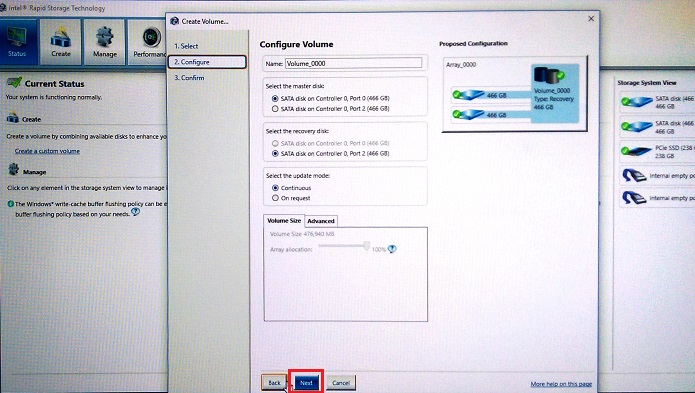The width and height of the screenshot is (695, 393).
Task: Open the Create toolbar section
Action: (61, 42)
